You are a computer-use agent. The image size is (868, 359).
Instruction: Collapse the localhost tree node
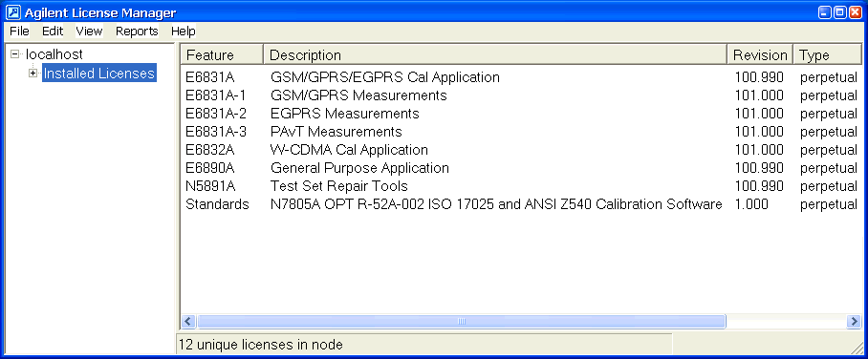point(15,54)
